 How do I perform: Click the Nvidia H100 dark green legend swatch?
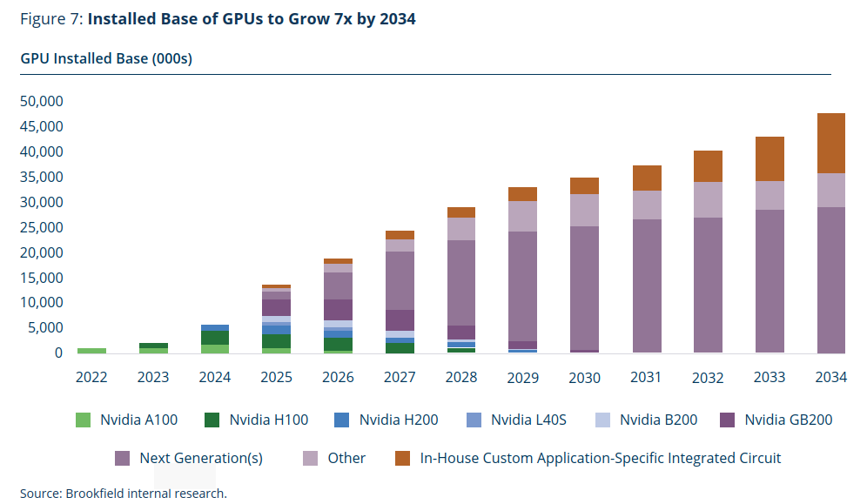pyautogui.click(x=212, y=420)
